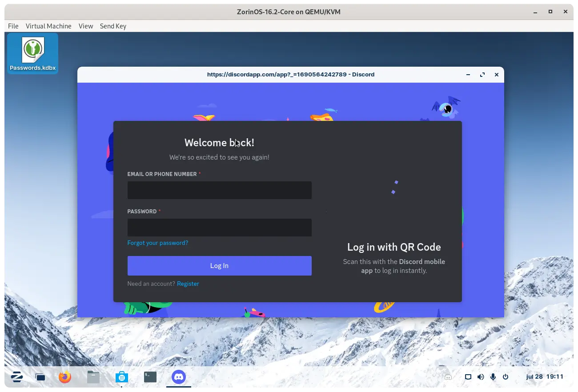
Task: Open the microphone tray icon
Action: pos(493,377)
